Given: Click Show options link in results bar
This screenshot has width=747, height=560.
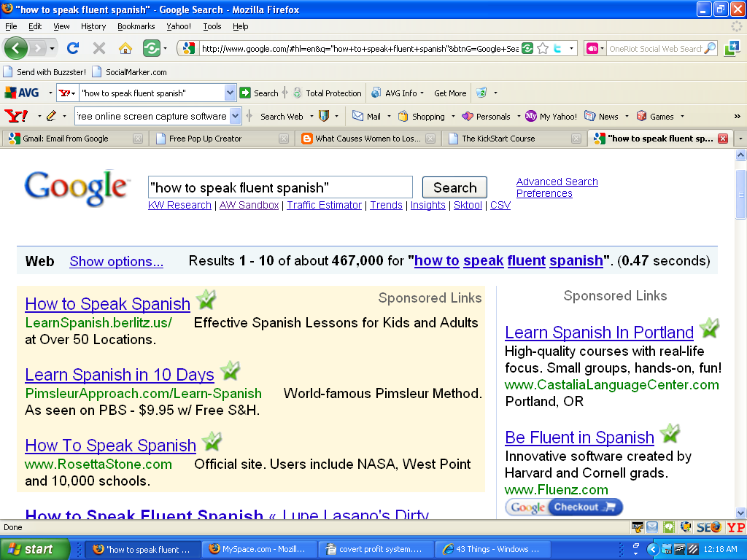Looking at the screenshot, I should (116, 262).
